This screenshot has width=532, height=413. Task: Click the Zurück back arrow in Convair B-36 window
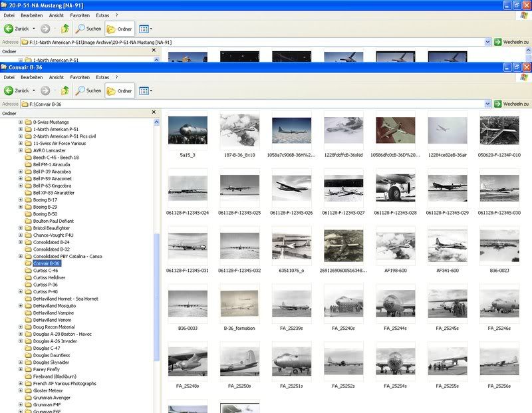pyautogui.click(x=9, y=90)
